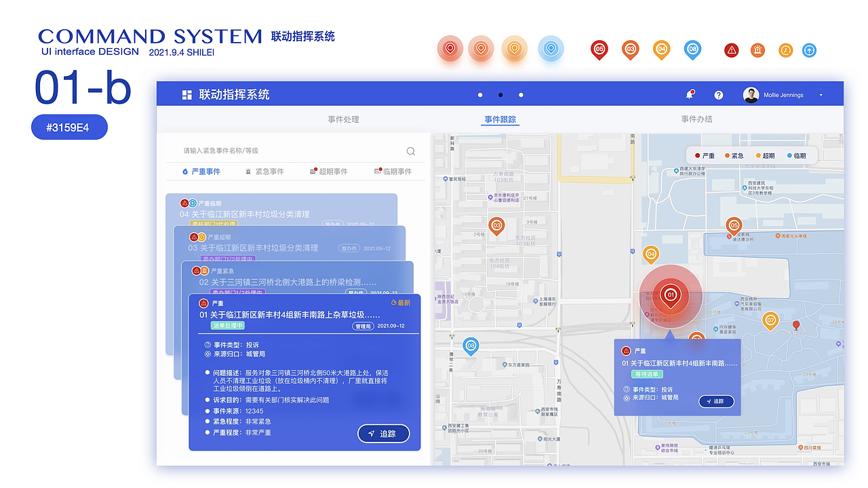Click text 紧急程度: 非常紧急
Image resolution: width=868 pixels, height=488 pixels.
point(242,422)
